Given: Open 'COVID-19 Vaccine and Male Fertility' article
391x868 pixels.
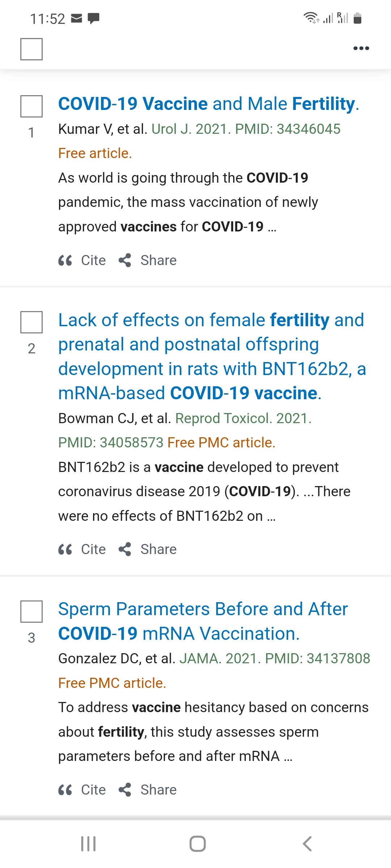Looking at the screenshot, I should pos(209,104).
